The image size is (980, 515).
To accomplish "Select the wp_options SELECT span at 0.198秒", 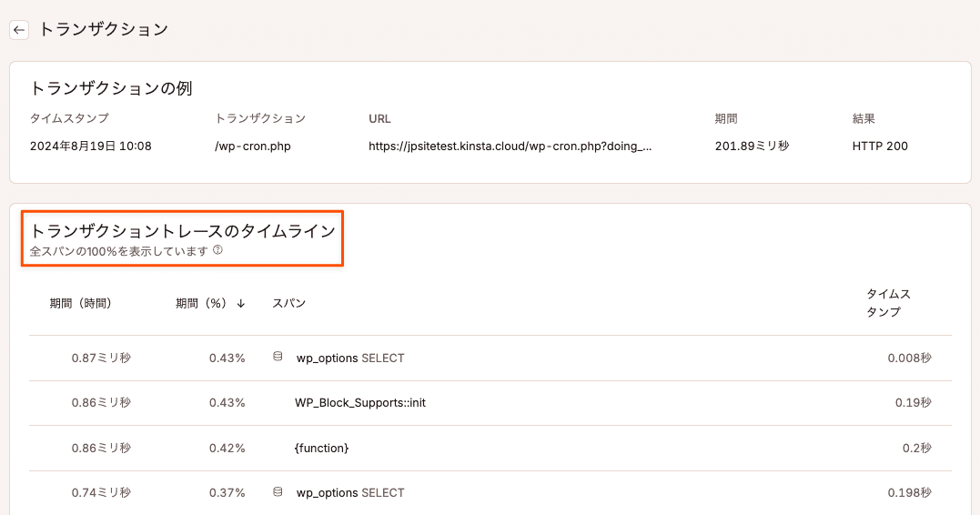I will (x=350, y=493).
